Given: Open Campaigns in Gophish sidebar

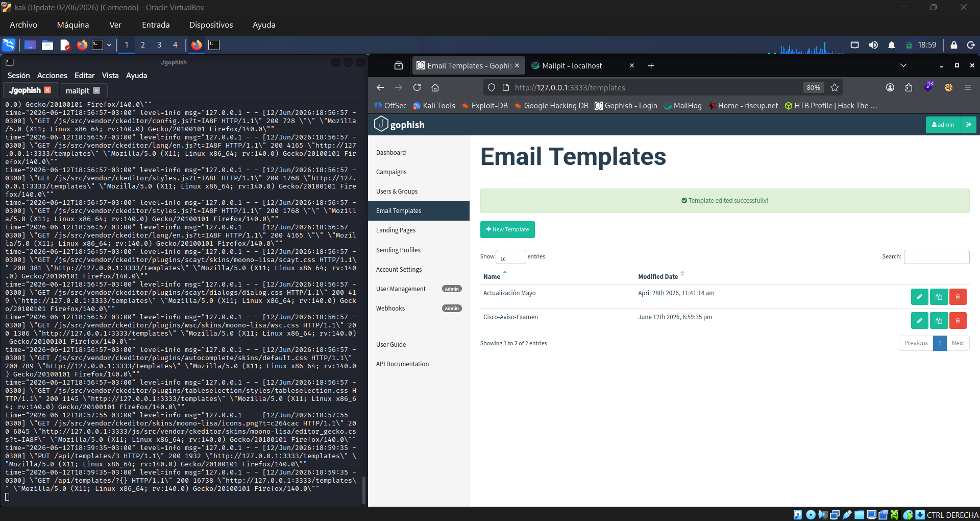Looking at the screenshot, I should point(391,172).
